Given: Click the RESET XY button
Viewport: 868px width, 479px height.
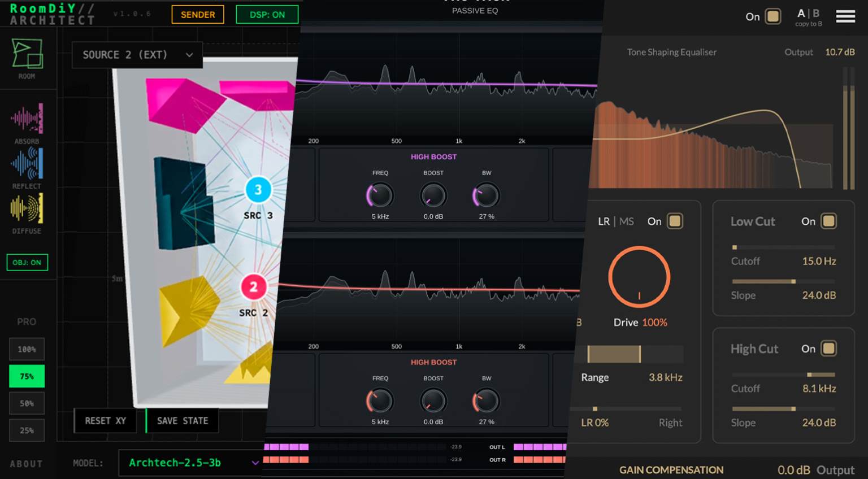Looking at the screenshot, I should [x=106, y=421].
